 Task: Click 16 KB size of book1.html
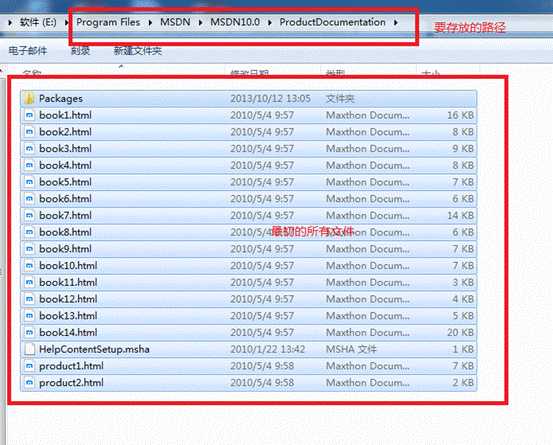[461, 115]
